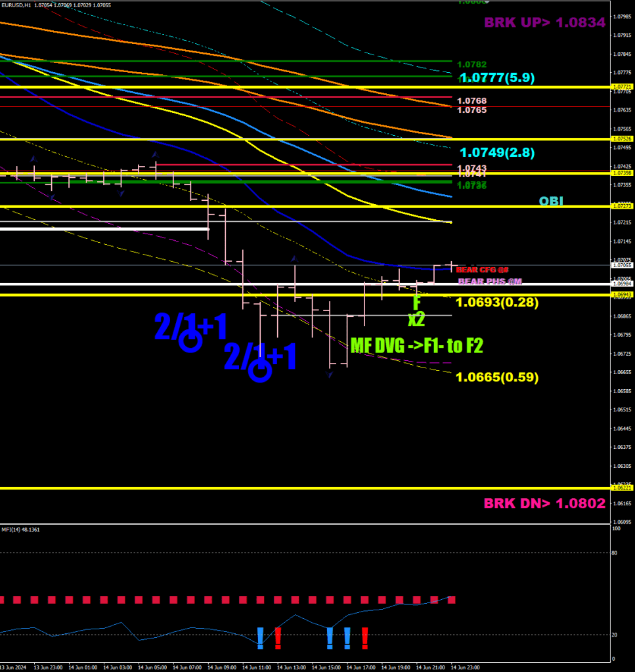The width and height of the screenshot is (635, 672).
Task: Click the BRK DN> 1.0802 label
Action: pos(544,504)
